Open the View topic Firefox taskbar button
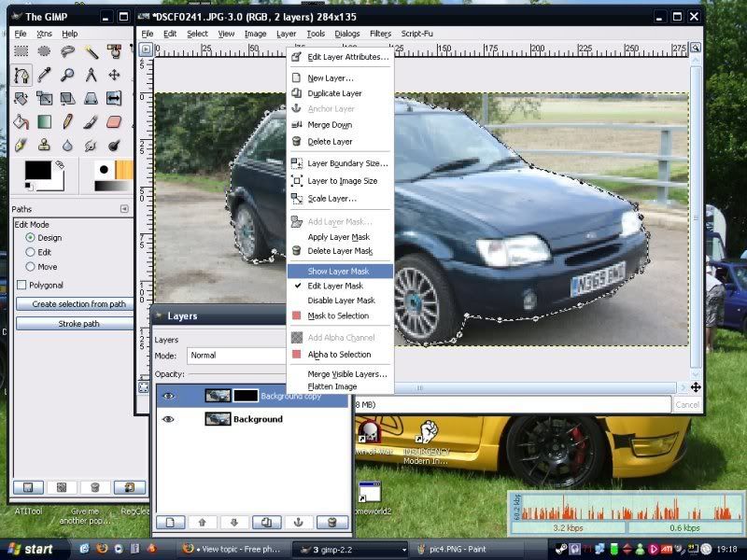 (x=233, y=550)
